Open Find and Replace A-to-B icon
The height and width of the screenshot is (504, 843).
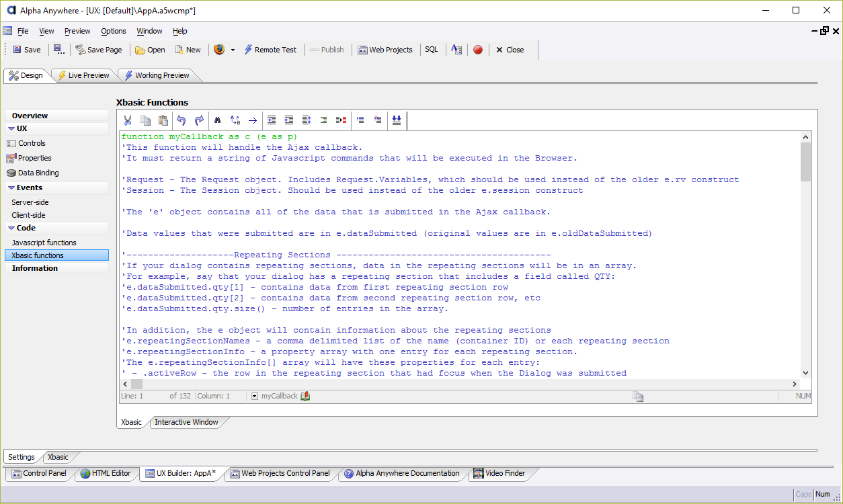pyautogui.click(x=235, y=120)
